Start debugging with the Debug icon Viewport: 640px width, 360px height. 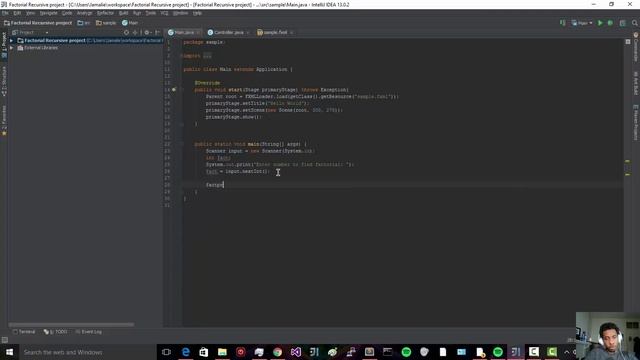(x=610, y=23)
